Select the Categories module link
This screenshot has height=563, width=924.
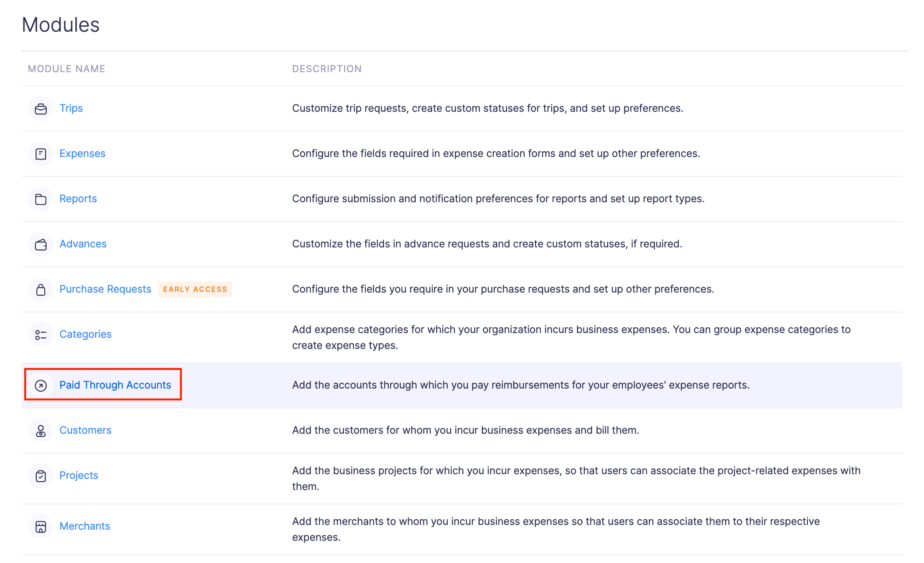pyautogui.click(x=85, y=334)
